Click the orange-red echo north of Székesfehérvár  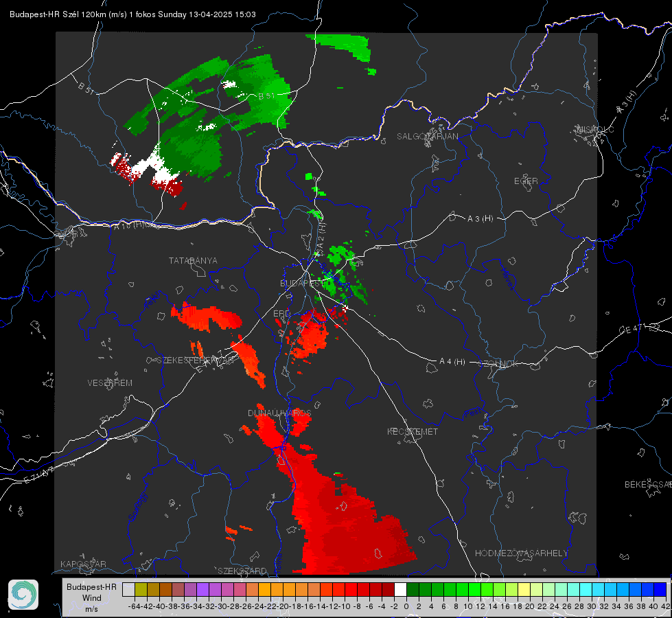point(206,317)
